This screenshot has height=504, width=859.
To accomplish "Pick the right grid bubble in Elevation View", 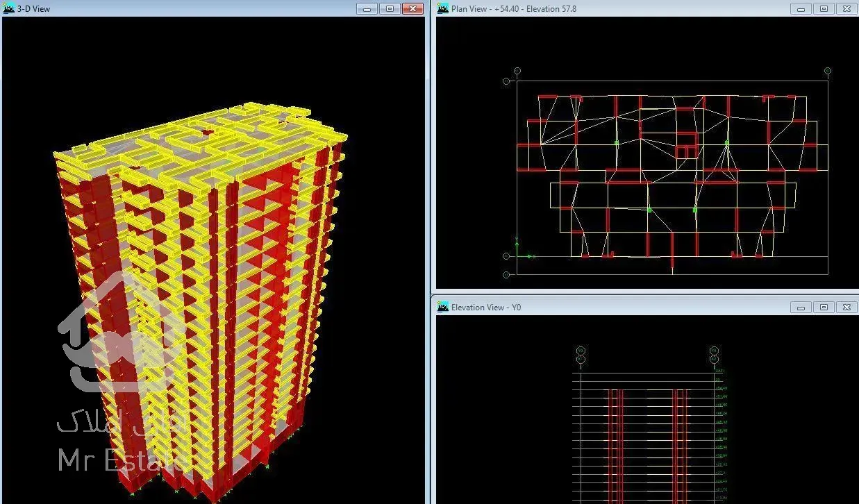I will 714,351.
